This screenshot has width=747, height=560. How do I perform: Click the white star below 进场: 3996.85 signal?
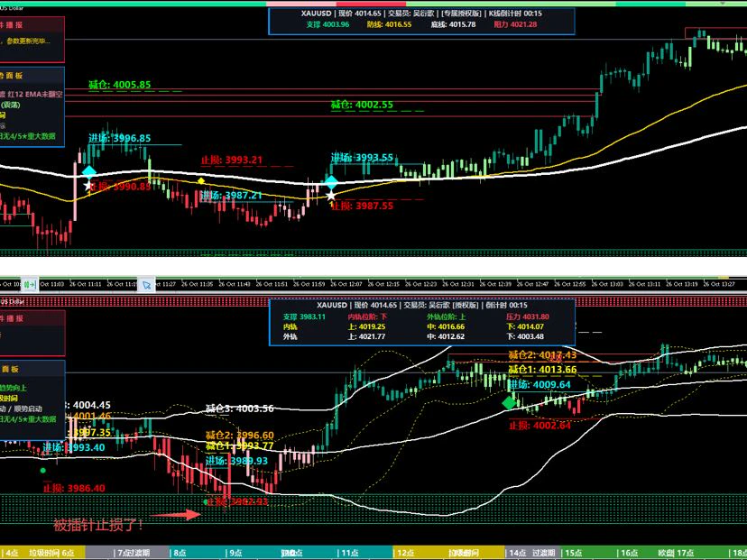point(88,185)
